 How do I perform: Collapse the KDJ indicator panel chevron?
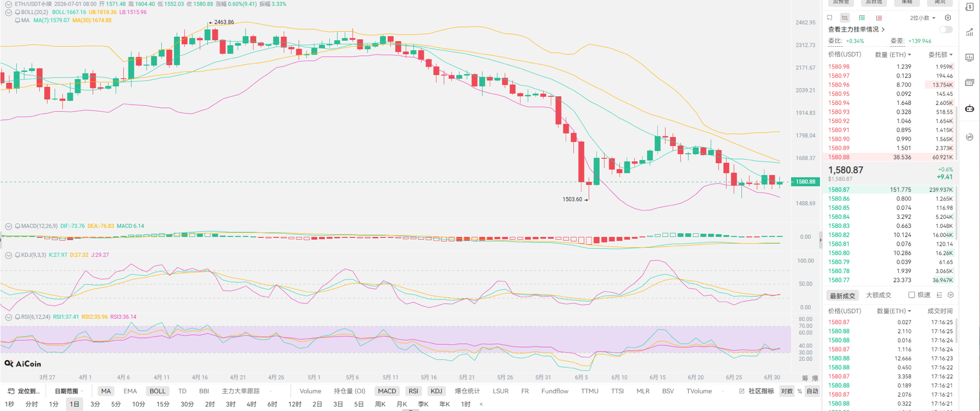(8, 255)
